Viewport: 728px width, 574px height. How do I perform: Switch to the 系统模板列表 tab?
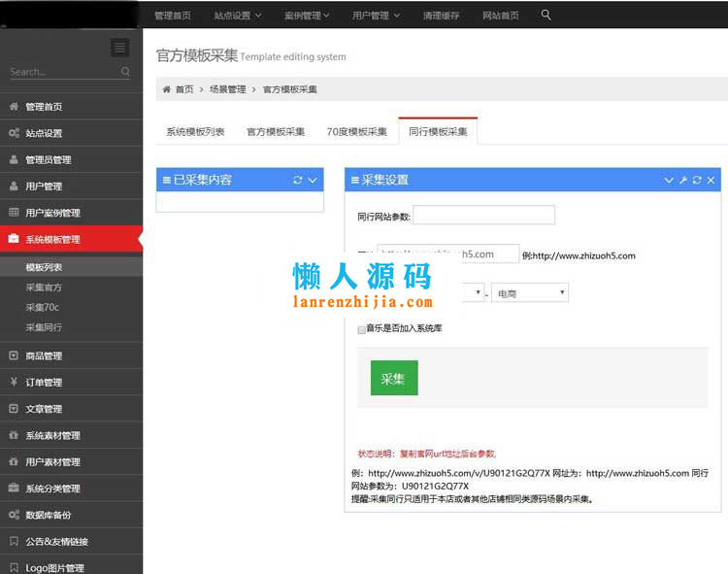click(195, 132)
